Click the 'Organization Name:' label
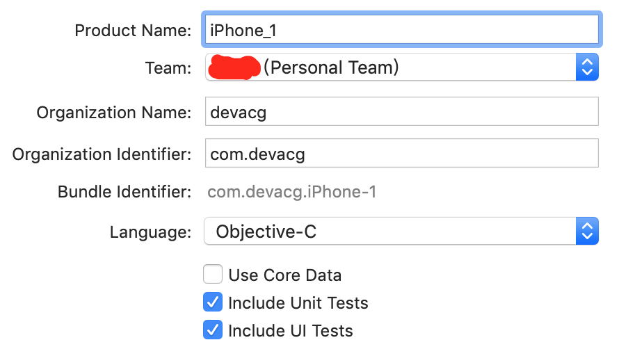This screenshot has height=356, width=644. click(113, 112)
